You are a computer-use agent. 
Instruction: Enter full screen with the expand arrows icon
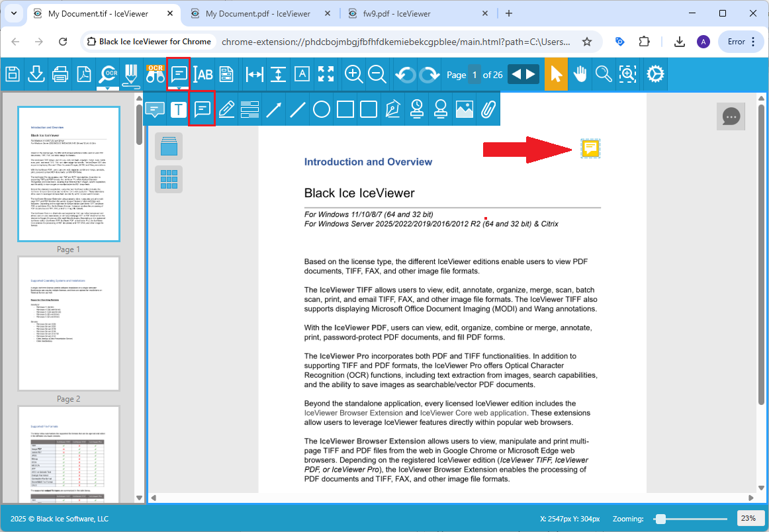(x=326, y=75)
